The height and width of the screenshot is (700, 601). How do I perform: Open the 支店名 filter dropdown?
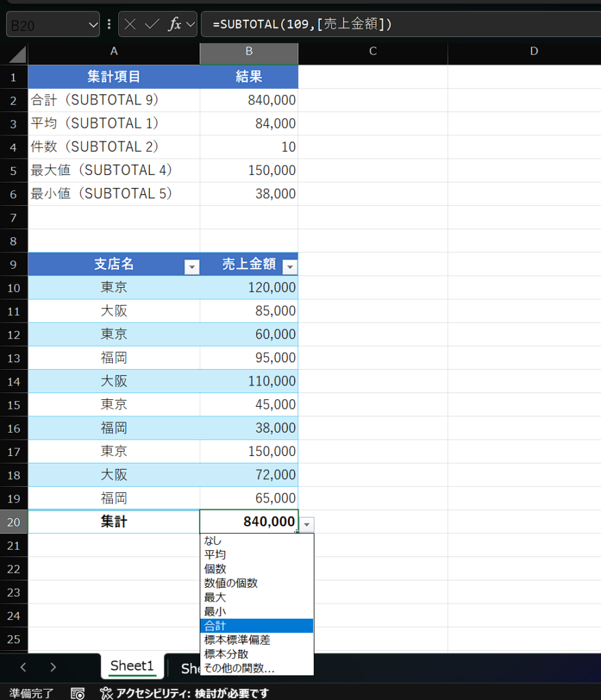coord(192,267)
